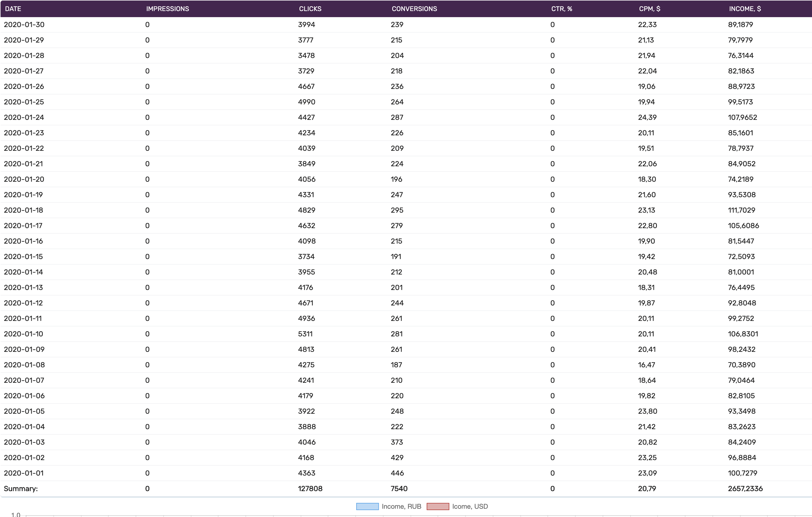Click the conversions value 446

point(397,473)
